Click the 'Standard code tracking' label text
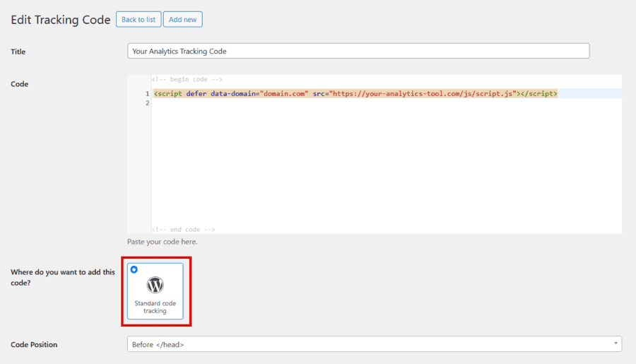Viewport: 636px width, 364px height. click(x=155, y=307)
